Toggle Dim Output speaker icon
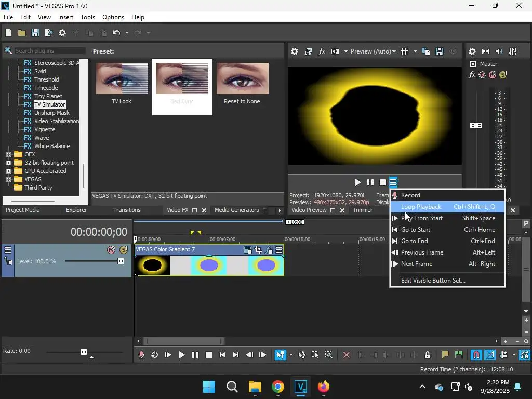532x399 pixels. [x=499, y=51]
